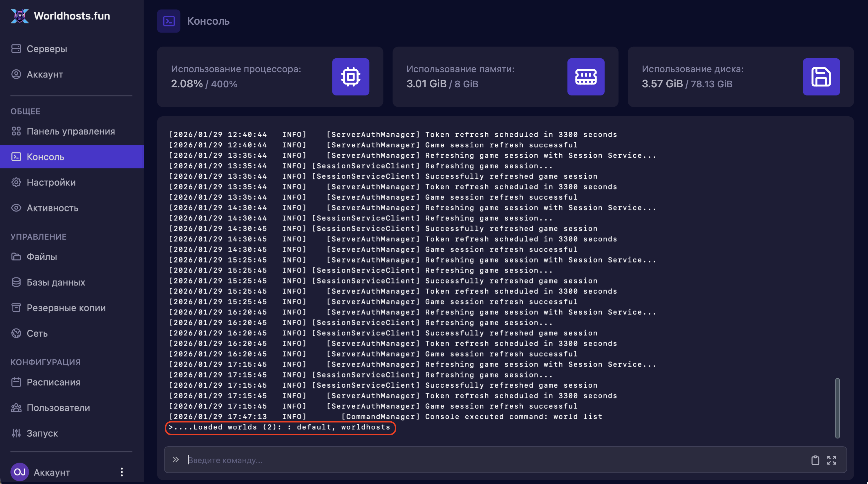Click the fullscreen expand console icon

831,460
